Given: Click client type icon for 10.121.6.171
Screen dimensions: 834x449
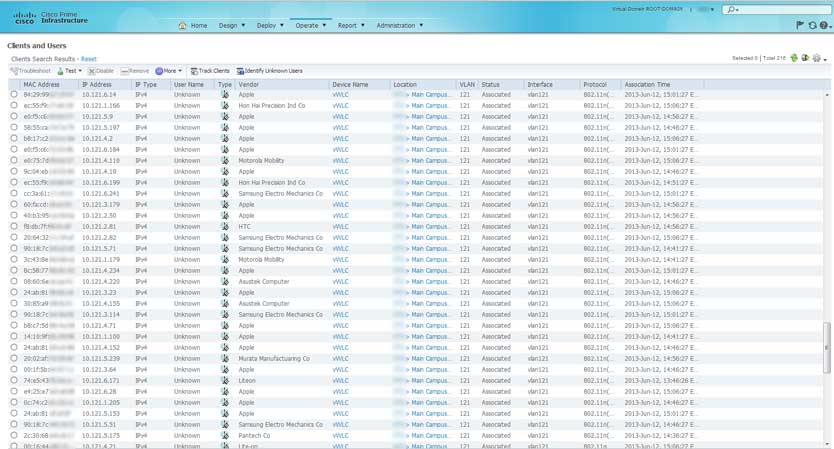Looking at the screenshot, I should 225,380.
